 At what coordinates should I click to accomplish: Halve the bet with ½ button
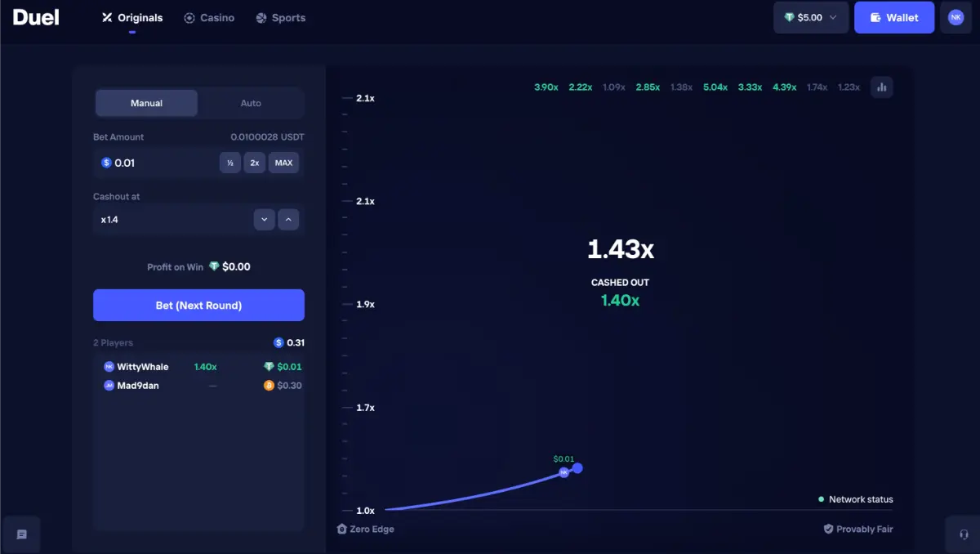pyautogui.click(x=230, y=163)
